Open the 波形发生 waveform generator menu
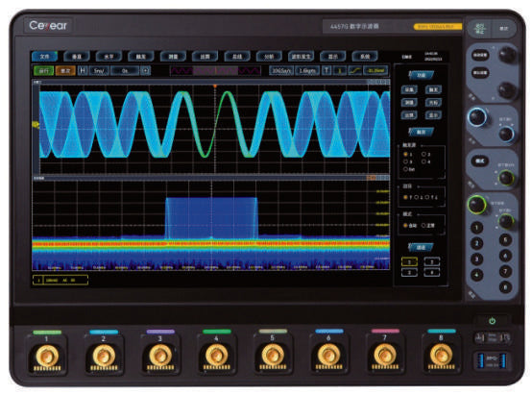This screenshot has width=532, height=395. tap(301, 57)
